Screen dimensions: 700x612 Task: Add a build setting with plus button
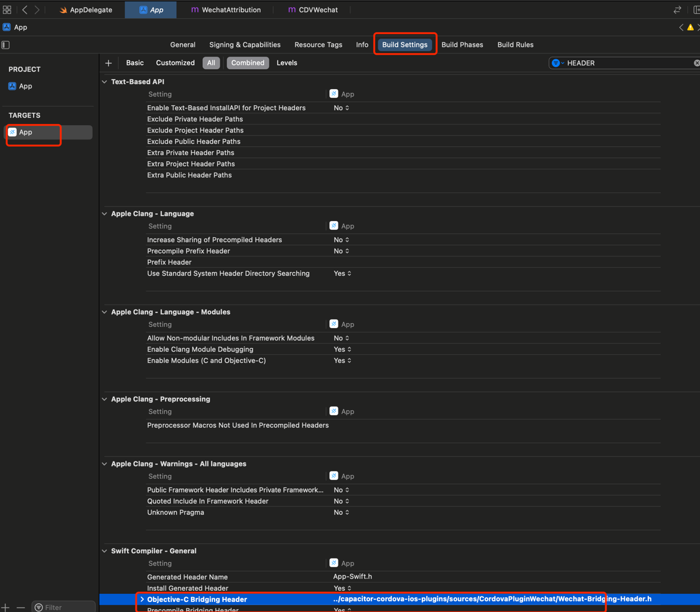click(x=108, y=63)
